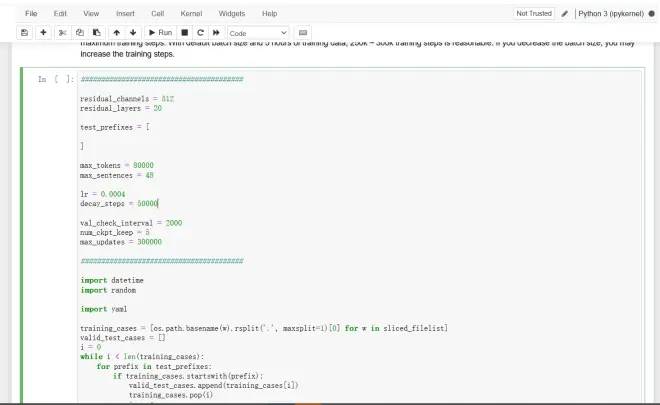Open the Insert menu

(125, 13)
